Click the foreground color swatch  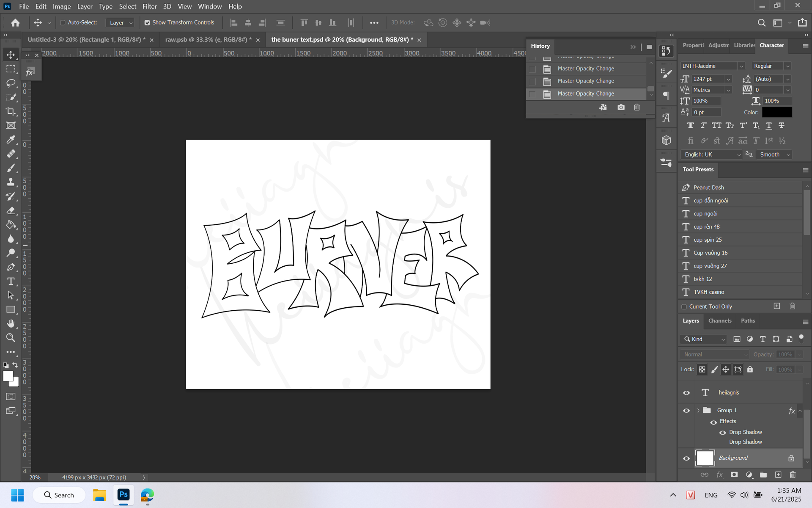click(8, 376)
